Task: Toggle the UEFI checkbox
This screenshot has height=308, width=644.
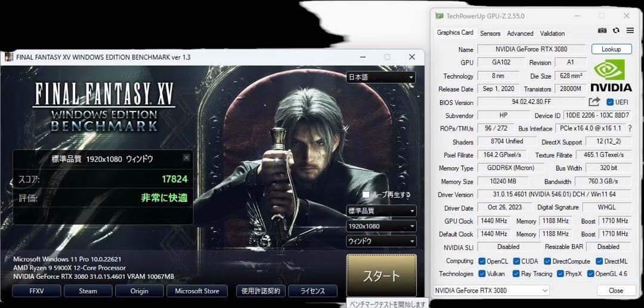Action: 610,102
